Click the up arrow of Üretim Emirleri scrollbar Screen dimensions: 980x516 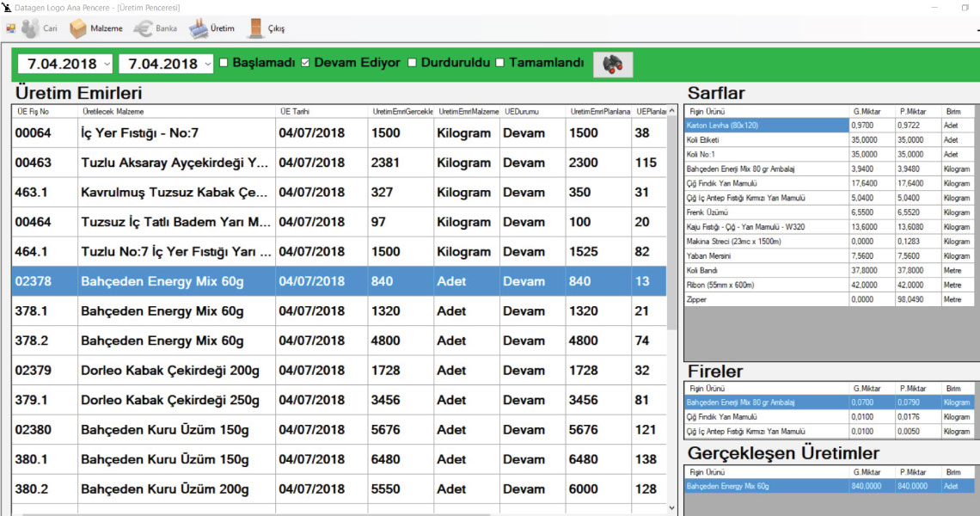[672, 111]
